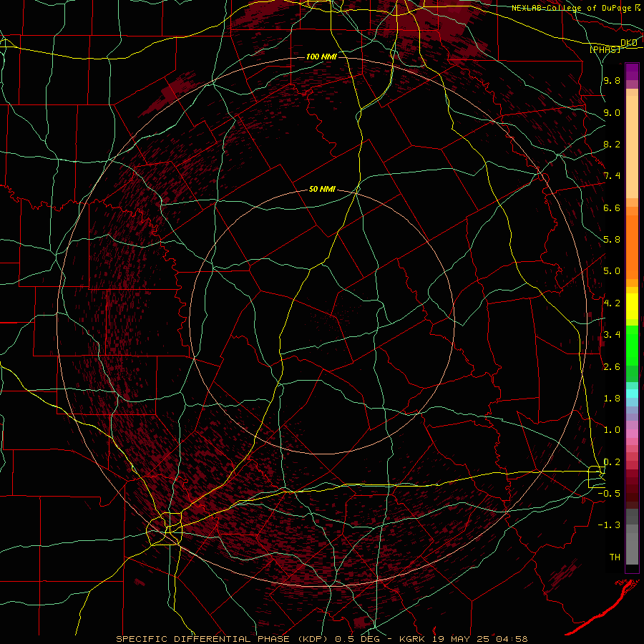Pick the peach swatch on the color scale
Image resolution: width=644 pixels, height=644 pixels.
pos(632,147)
